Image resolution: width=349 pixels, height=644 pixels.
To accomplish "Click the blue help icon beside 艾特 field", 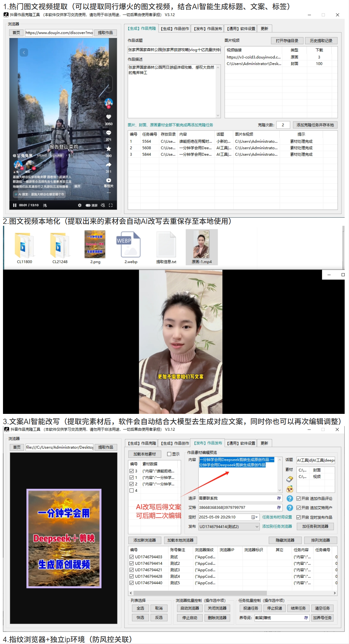I will (x=290, y=507).
